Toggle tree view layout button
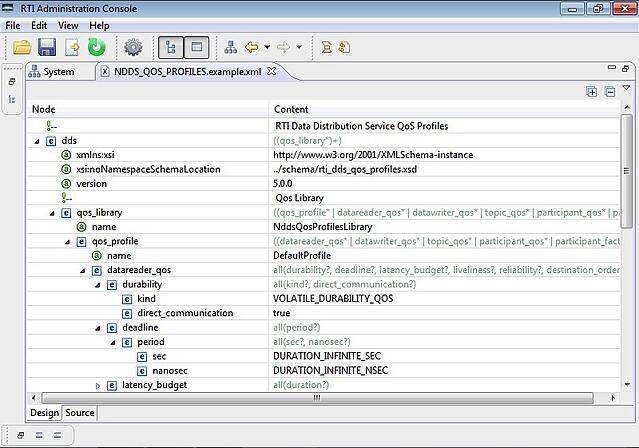639x448 pixels. click(170, 47)
